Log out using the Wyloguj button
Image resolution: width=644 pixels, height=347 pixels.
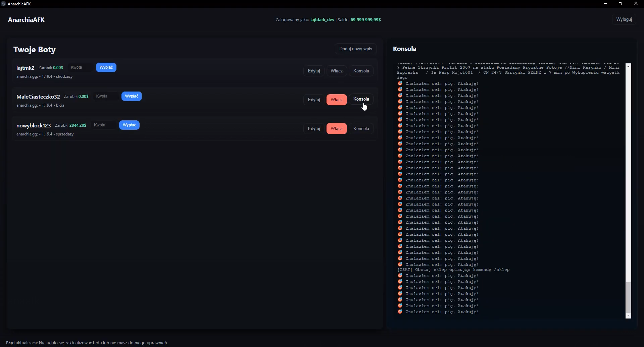coord(624,19)
